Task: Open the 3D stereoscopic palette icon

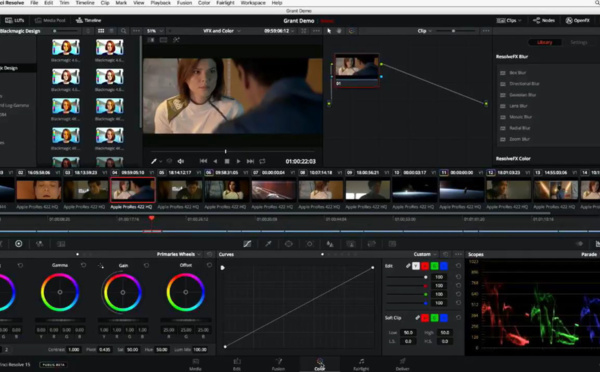Action: pos(392,244)
